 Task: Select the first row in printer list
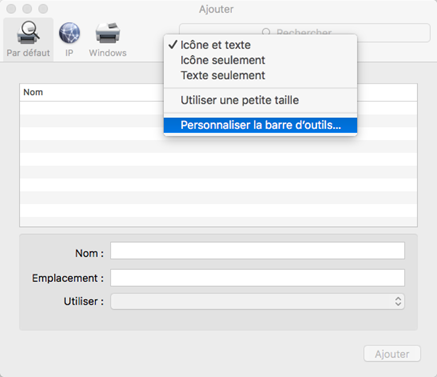point(218,108)
